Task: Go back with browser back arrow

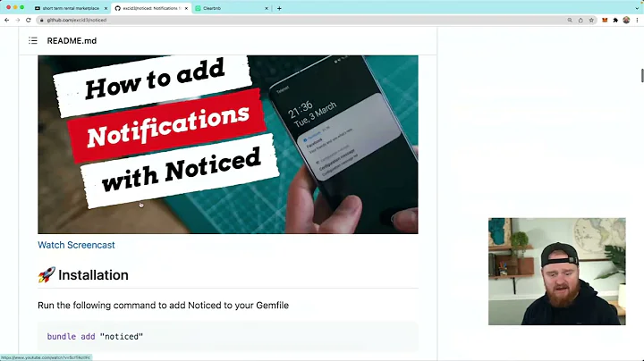Action: click(7, 20)
